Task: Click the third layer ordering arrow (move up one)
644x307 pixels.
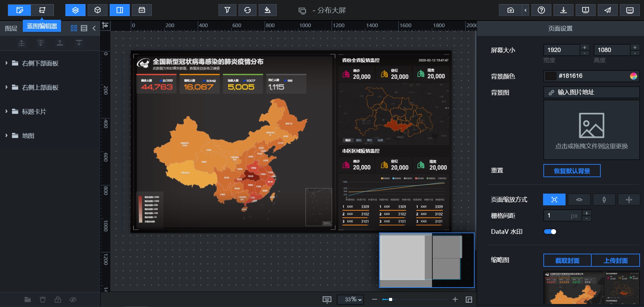Action: 60,43
